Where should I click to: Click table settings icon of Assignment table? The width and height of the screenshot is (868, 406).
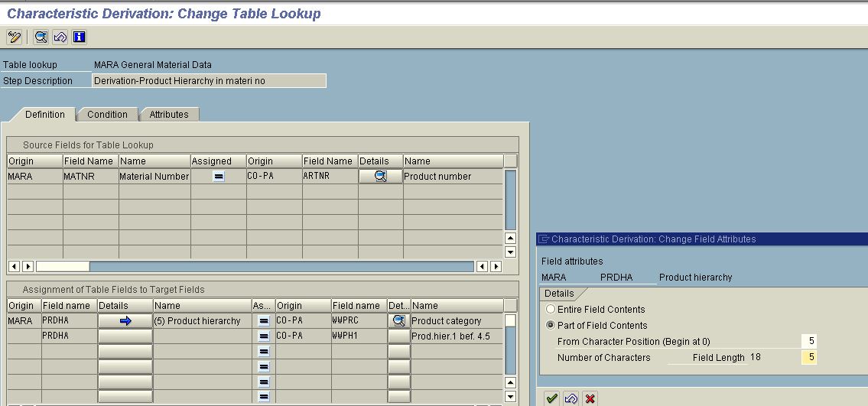click(x=510, y=305)
